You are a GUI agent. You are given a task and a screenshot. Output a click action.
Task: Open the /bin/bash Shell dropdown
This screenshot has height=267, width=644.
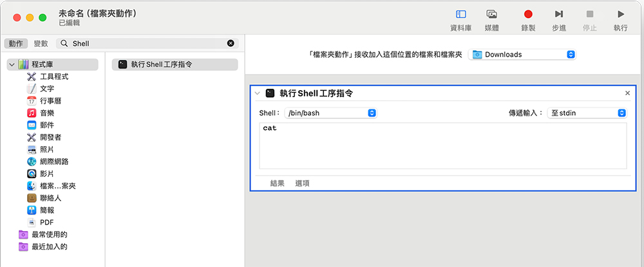click(x=330, y=113)
